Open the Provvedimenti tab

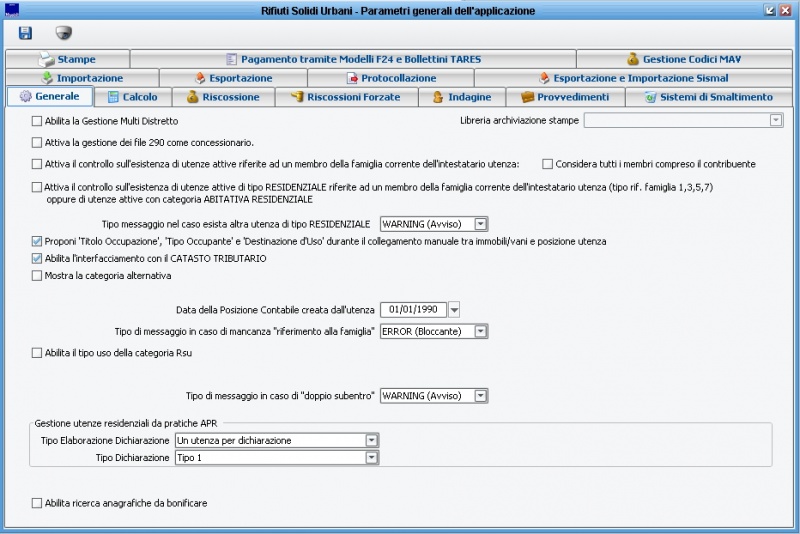(x=565, y=97)
